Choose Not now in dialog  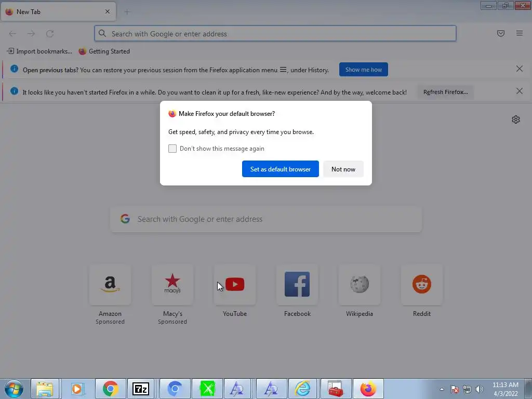tap(343, 169)
